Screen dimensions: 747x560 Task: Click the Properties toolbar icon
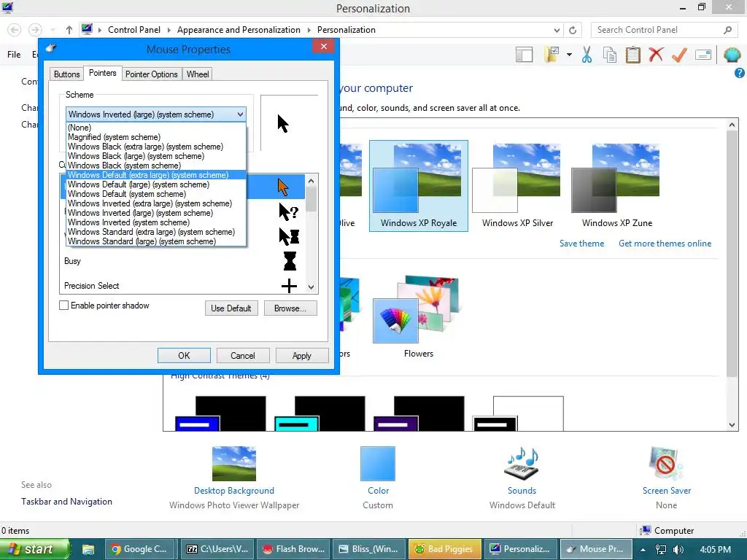pos(703,55)
